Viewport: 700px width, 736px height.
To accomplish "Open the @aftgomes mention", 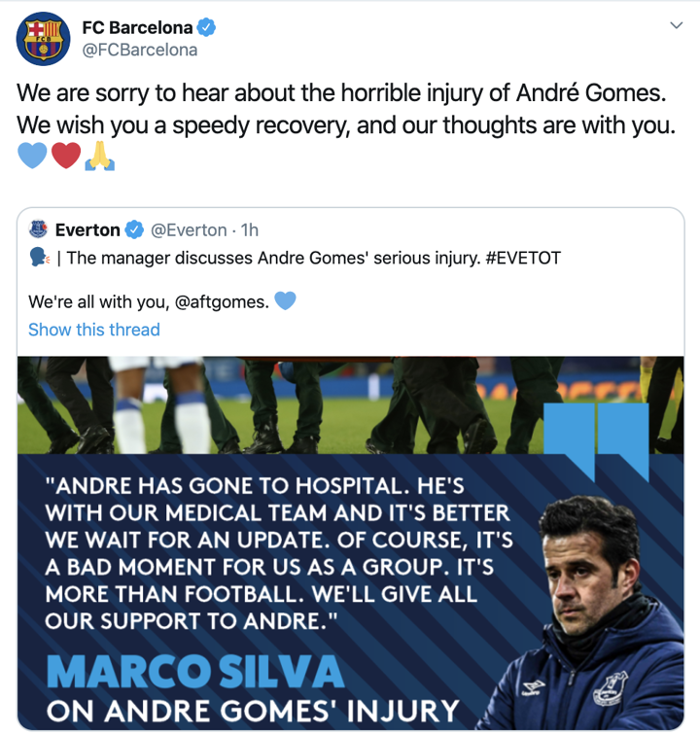I will click(x=222, y=301).
